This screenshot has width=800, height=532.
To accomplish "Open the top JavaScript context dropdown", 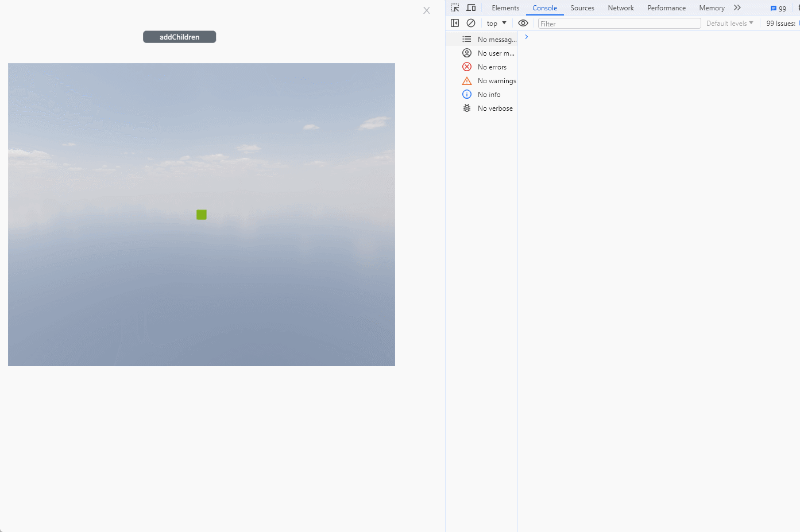I will (x=496, y=24).
